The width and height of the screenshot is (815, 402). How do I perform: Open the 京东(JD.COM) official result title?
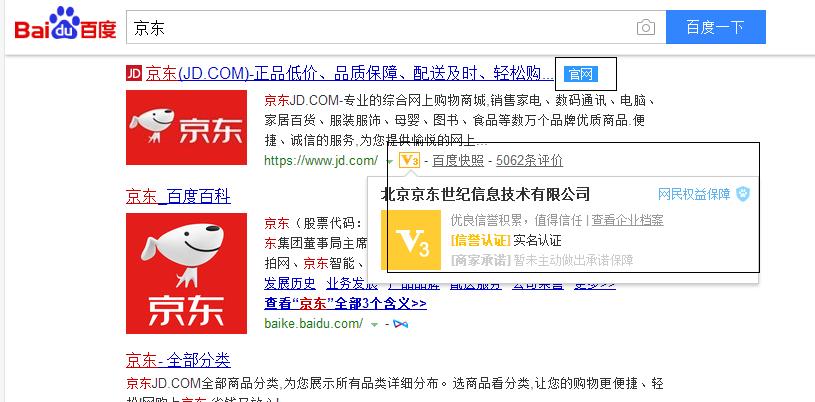(349, 73)
